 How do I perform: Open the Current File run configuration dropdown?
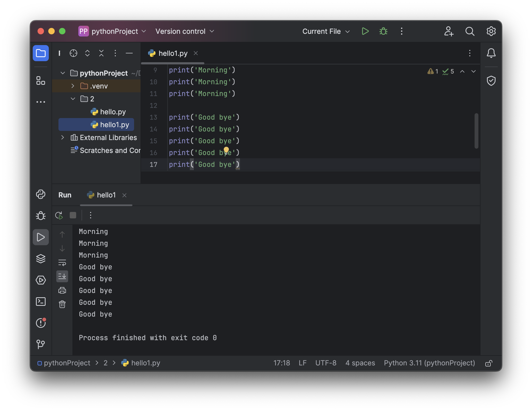click(326, 31)
